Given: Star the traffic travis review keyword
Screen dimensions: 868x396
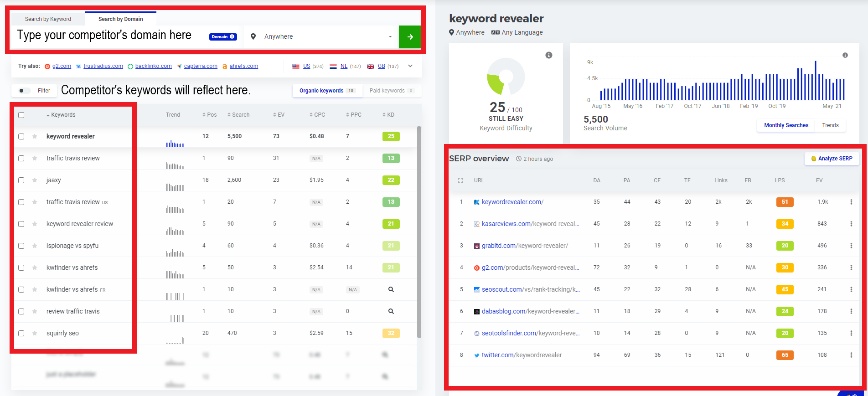Looking at the screenshot, I should click(35, 158).
